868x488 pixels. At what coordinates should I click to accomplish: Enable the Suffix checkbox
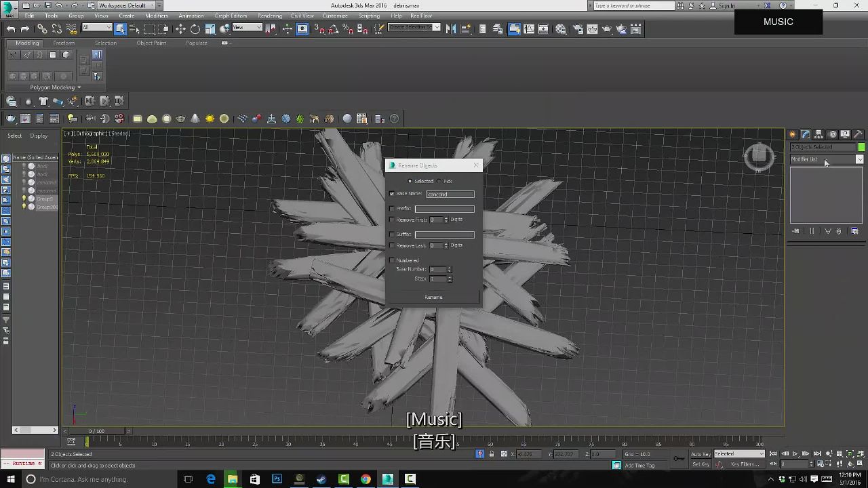tap(392, 234)
